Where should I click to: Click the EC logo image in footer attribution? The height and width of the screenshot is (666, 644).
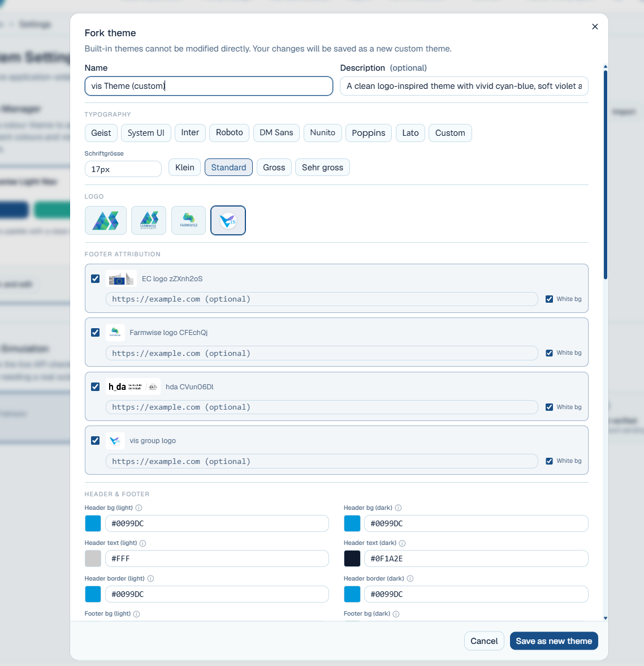[x=122, y=278]
